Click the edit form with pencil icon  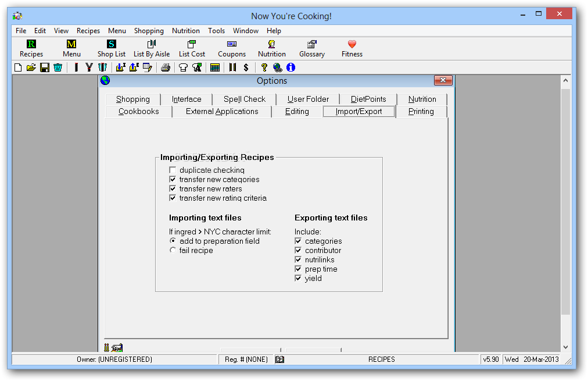coord(148,67)
